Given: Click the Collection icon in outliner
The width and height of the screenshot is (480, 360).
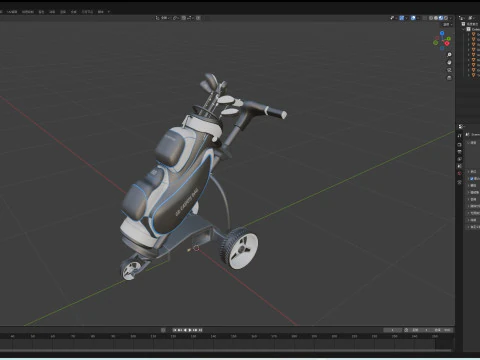Looking at the screenshot, I should [468, 29].
